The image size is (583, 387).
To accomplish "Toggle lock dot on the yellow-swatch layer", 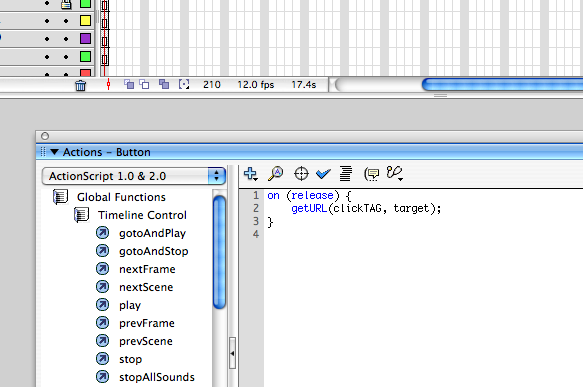I will pyautogui.click(x=66, y=21).
